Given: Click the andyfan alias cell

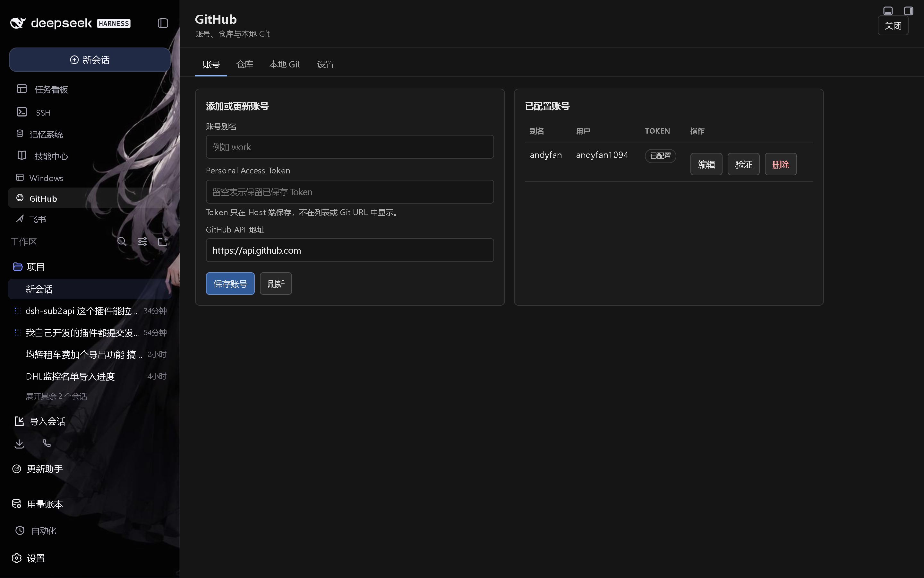Looking at the screenshot, I should pyautogui.click(x=546, y=155).
